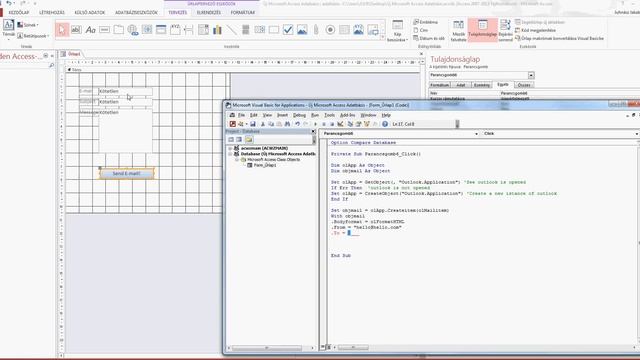Click Kód megjelenítése view code button

(535, 30)
